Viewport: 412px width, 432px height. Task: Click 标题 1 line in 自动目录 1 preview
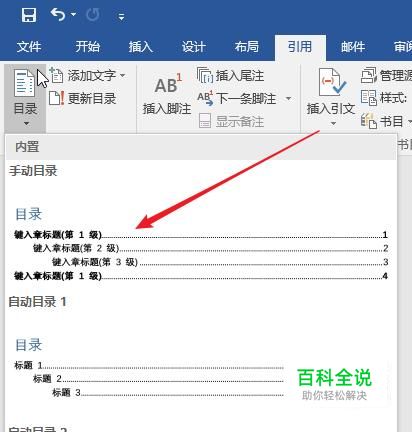click(149, 366)
